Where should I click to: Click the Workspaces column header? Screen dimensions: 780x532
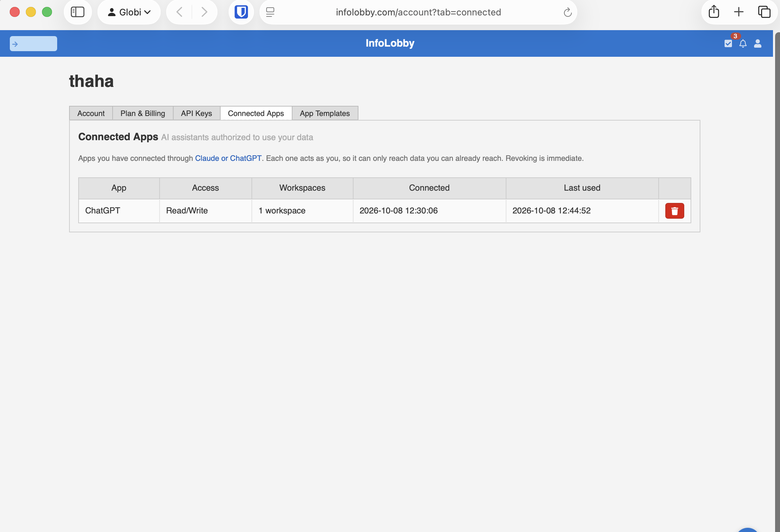(302, 188)
